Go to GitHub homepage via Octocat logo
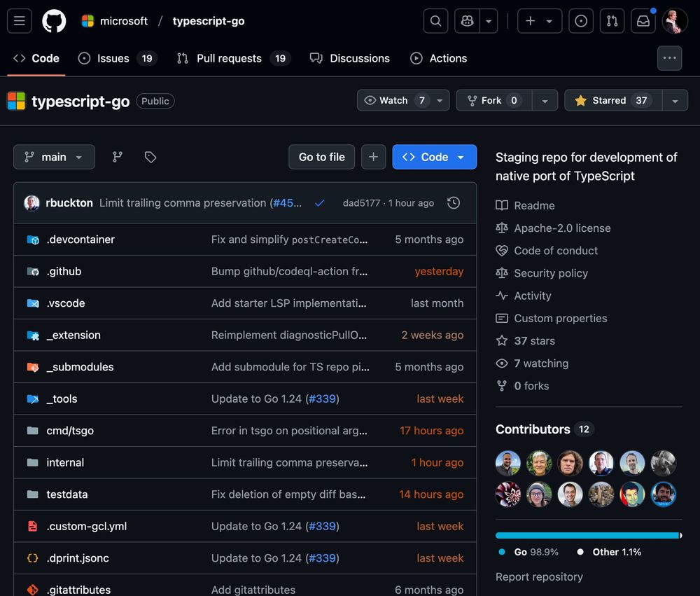Viewport: 700px width, 596px height. (x=54, y=21)
